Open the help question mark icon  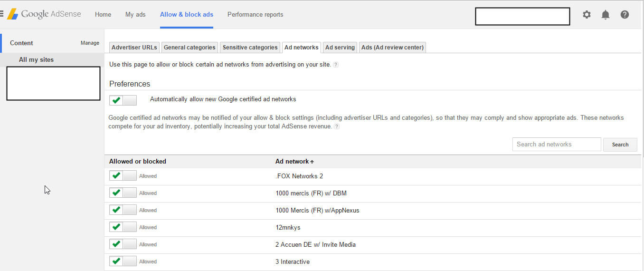tap(625, 15)
